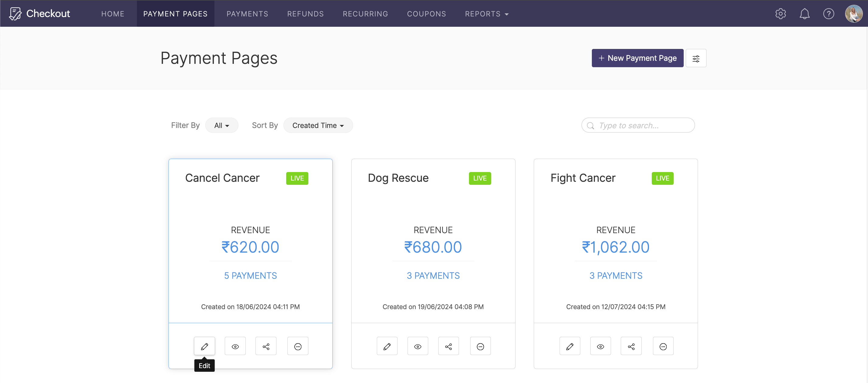Click the New Payment Page button

tap(638, 58)
